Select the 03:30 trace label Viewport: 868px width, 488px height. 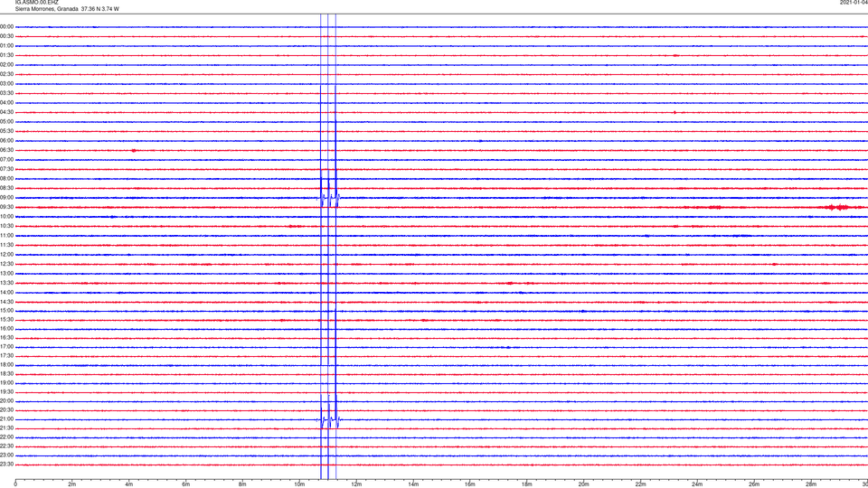click(6, 93)
